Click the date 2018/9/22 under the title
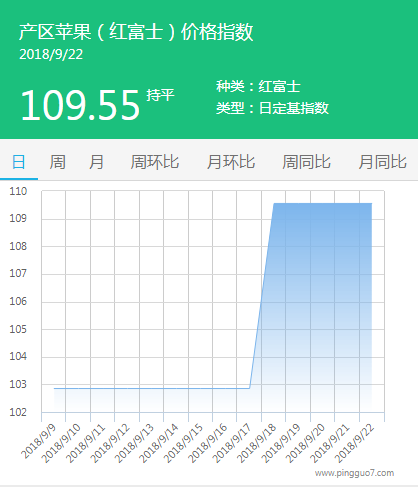This screenshot has width=418, height=487. (x=51, y=55)
